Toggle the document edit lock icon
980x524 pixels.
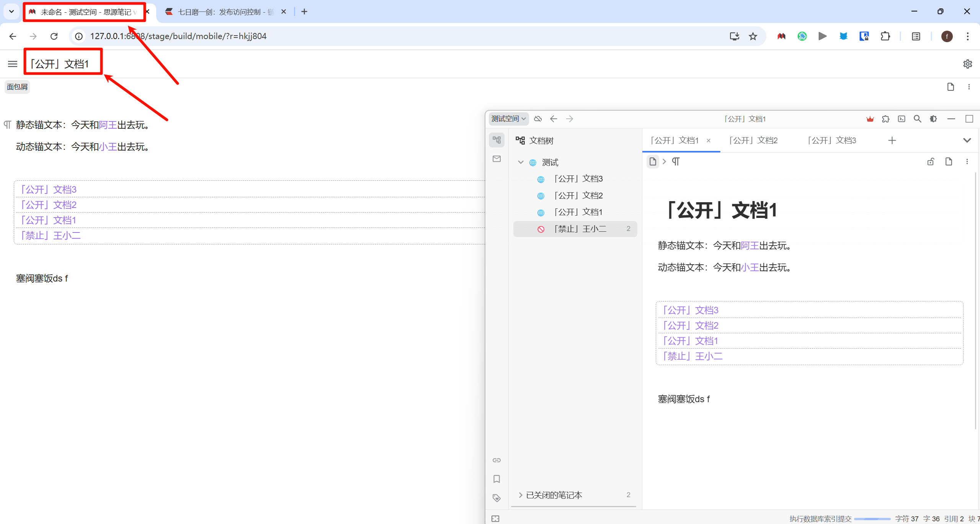pyautogui.click(x=931, y=162)
